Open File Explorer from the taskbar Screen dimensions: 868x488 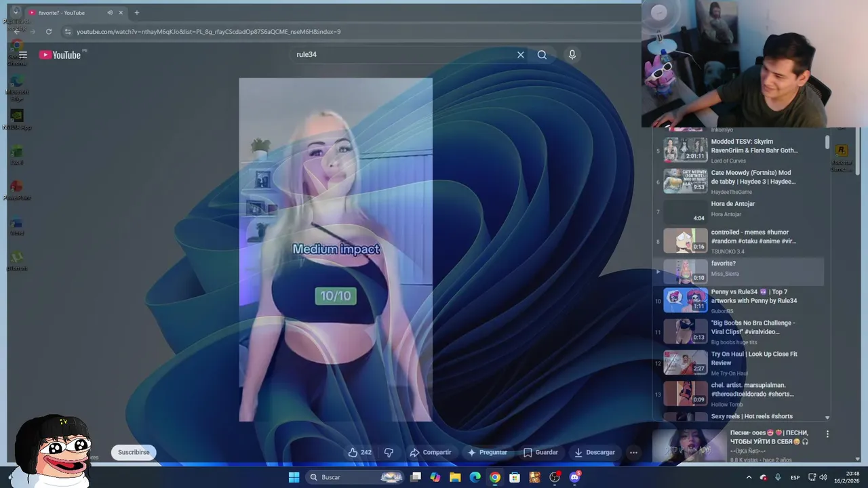click(455, 477)
